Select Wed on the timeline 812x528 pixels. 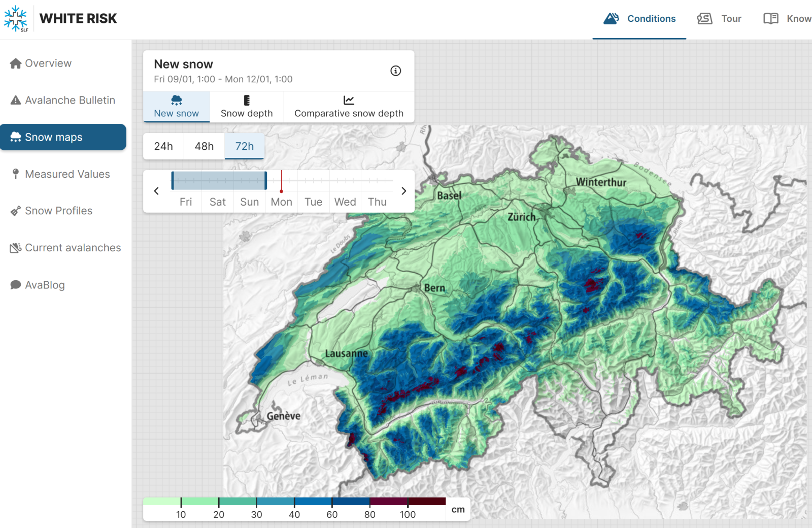(345, 202)
